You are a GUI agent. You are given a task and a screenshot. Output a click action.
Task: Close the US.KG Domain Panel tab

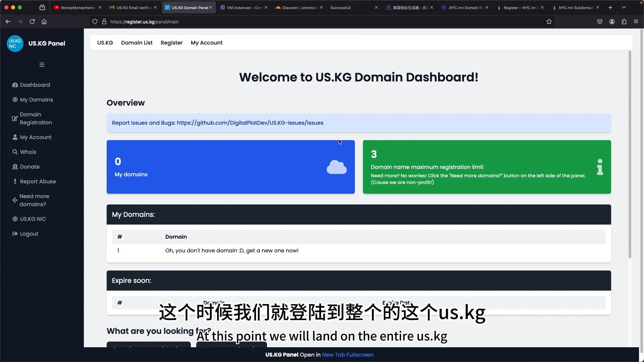pos(211,7)
